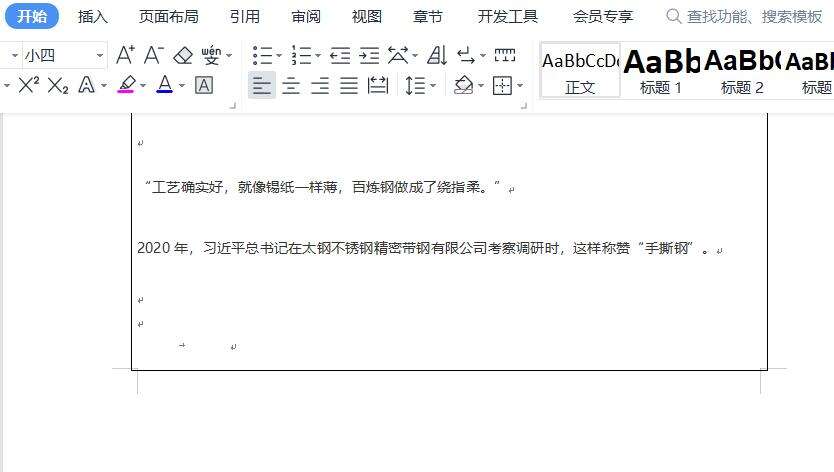Click quote line starting 工艺确实好
The height and width of the screenshot is (472, 834).
point(323,187)
